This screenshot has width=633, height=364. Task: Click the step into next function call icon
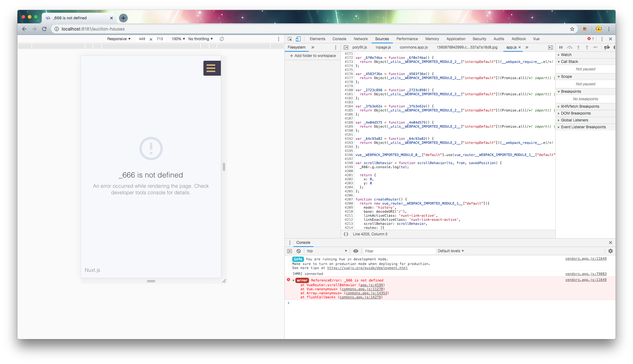(578, 47)
